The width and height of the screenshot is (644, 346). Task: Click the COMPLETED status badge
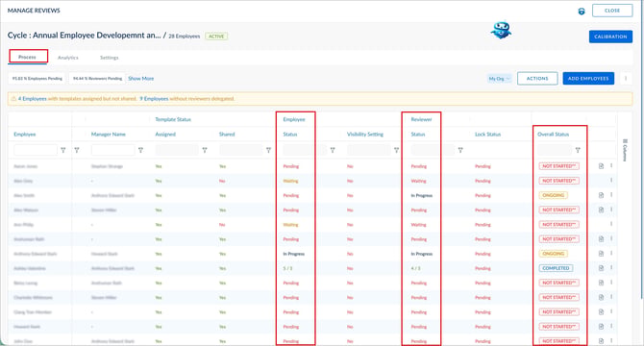tap(556, 268)
